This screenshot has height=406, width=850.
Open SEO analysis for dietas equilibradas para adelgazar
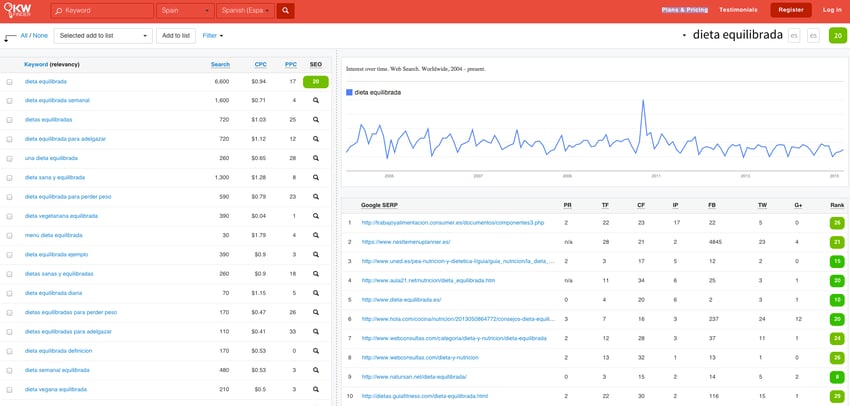click(x=315, y=332)
